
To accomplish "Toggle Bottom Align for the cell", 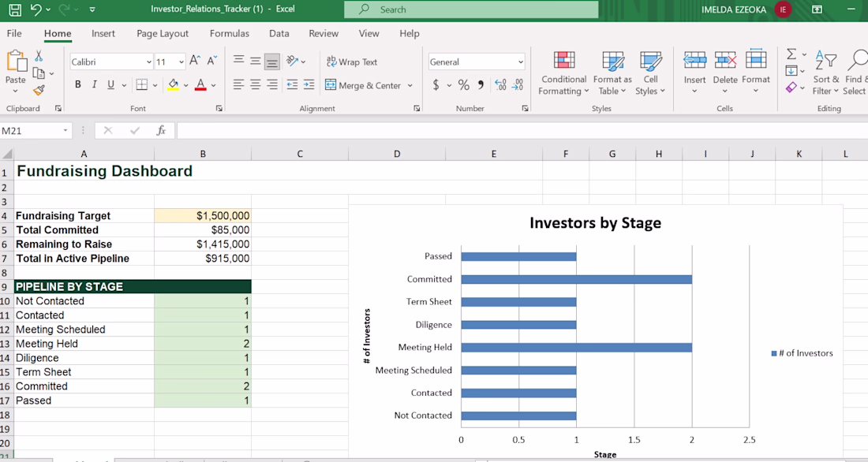I will coord(271,61).
